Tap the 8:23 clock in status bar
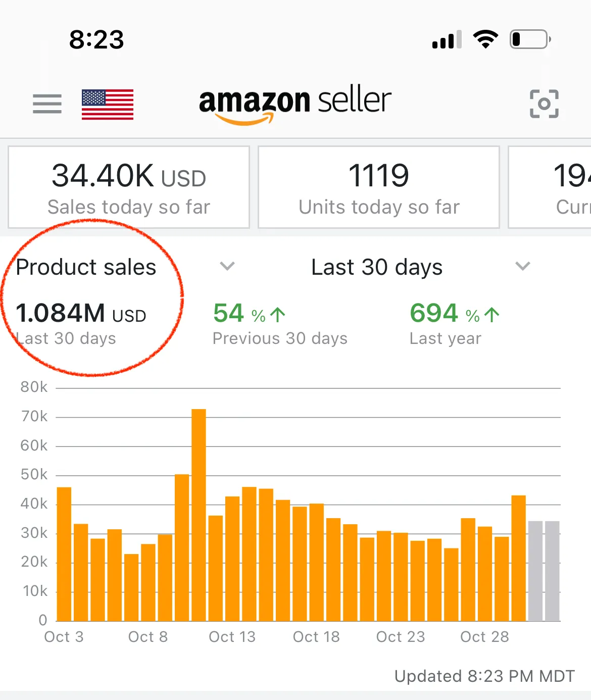The image size is (591, 700). pyautogui.click(x=96, y=39)
